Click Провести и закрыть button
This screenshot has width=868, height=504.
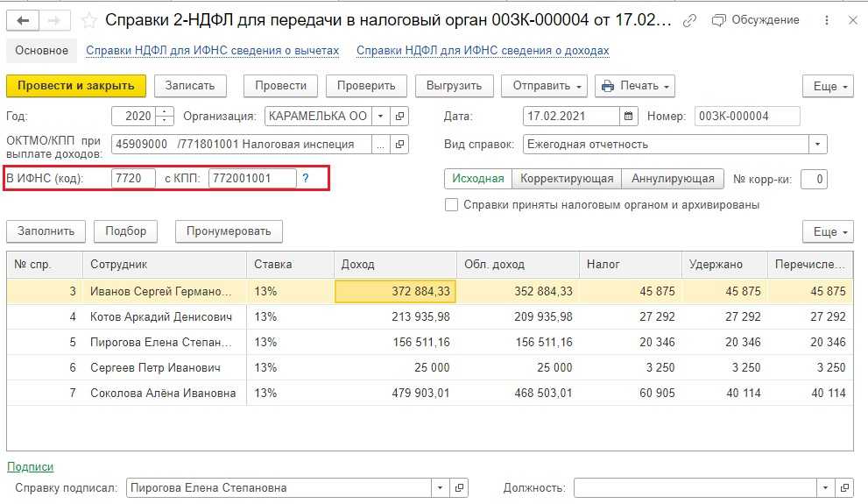click(76, 86)
